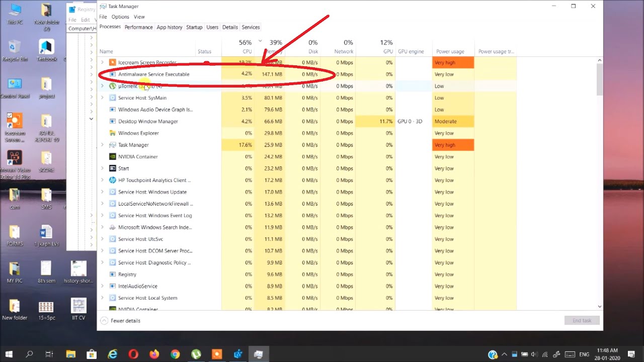Click the Windows Explorer folder icon in the list
Viewport: 644px width, 362px height.
pyautogui.click(x=113, y=133)
